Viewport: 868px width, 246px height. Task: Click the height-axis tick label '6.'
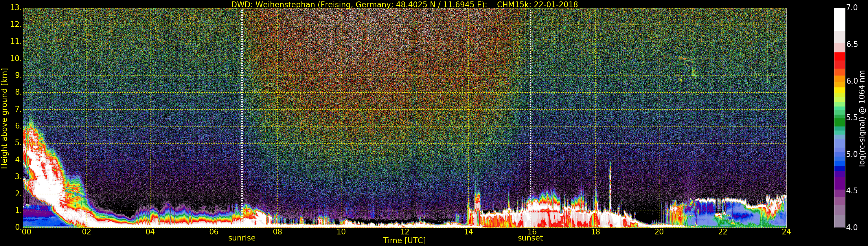click(x=18, y=126)
